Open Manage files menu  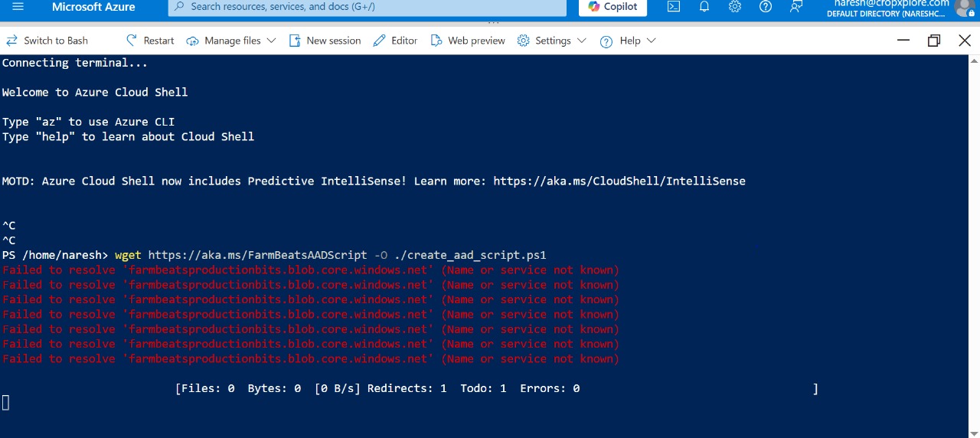click(231, 41)
